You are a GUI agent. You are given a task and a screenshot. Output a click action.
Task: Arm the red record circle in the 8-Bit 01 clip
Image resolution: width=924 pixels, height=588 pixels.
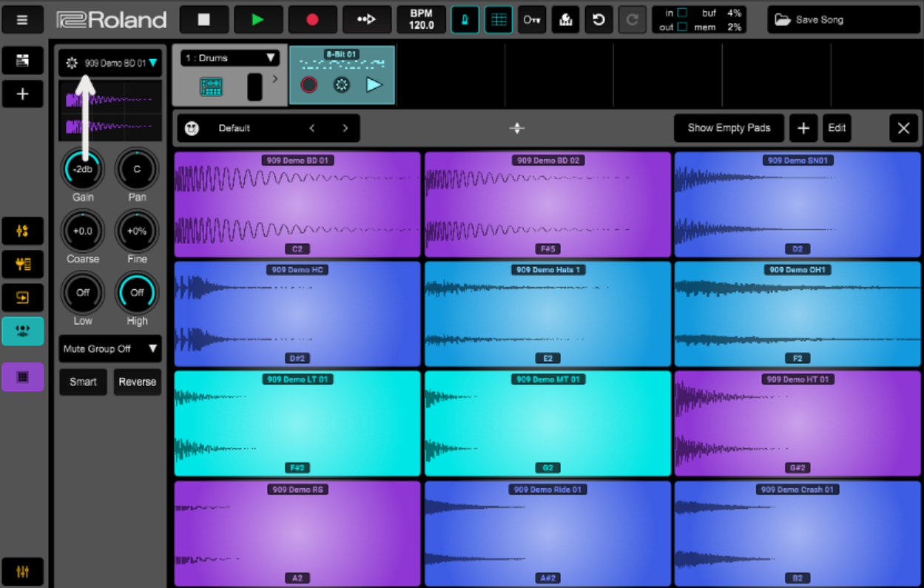(x=309, y=84)
